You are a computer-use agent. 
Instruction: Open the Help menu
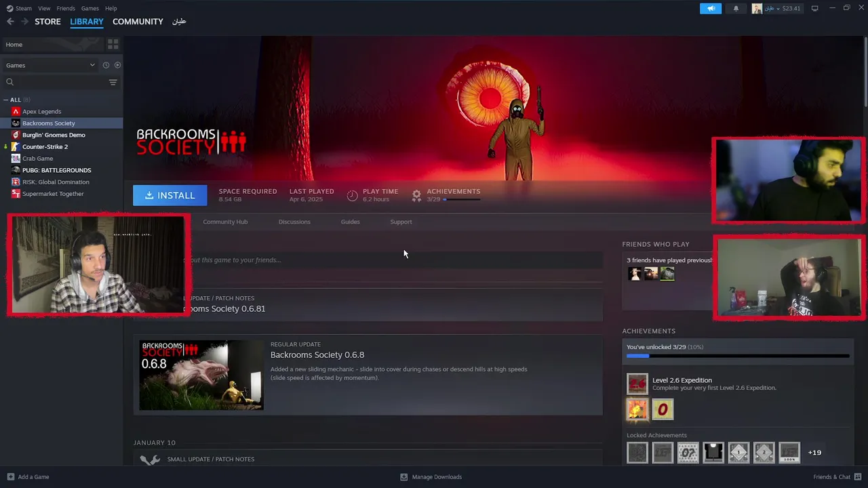coord(111,8)
